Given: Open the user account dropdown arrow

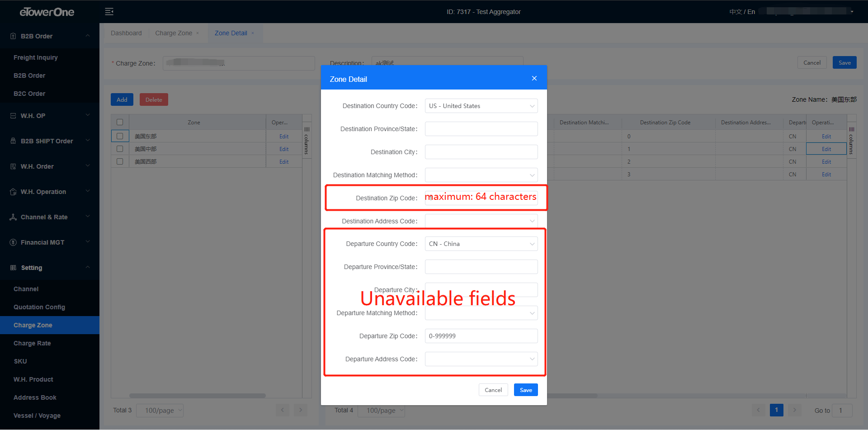Looking at the screenshot, I should coord(852,12).
